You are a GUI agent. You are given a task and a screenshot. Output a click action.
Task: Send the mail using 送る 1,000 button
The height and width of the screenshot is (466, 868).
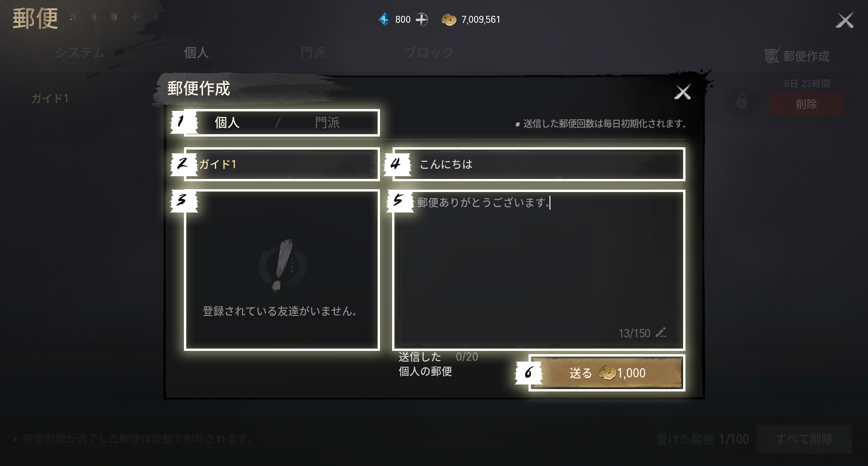pyautogui.click(x=607, y=373)
